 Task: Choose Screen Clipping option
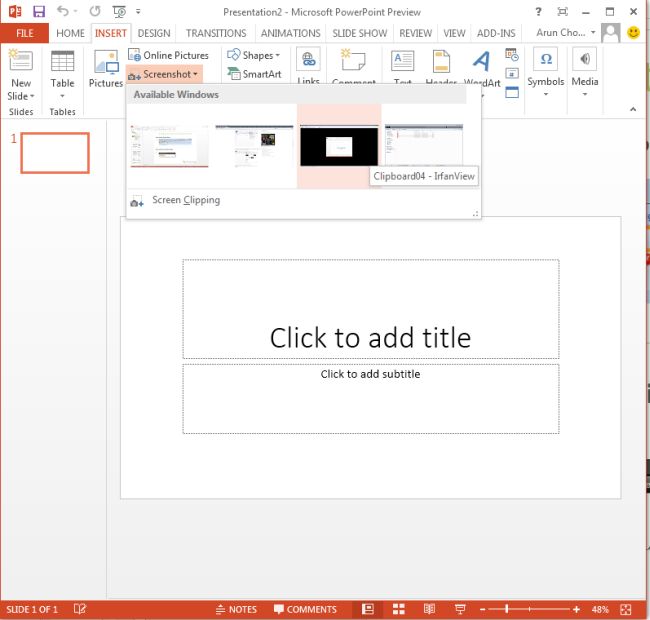coord(185,200)
